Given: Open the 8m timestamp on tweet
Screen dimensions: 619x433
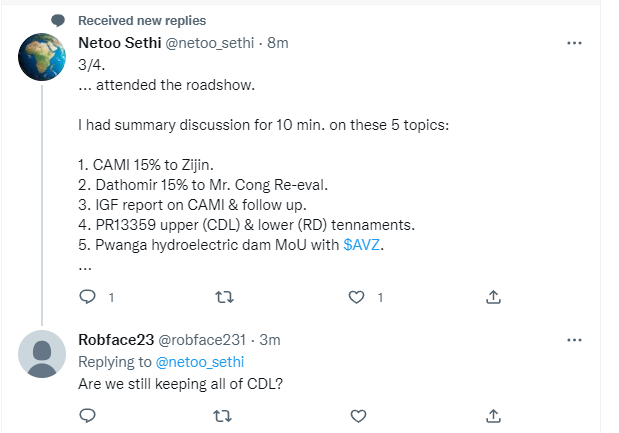Looking at the screenshot, I should coord(279,43).
